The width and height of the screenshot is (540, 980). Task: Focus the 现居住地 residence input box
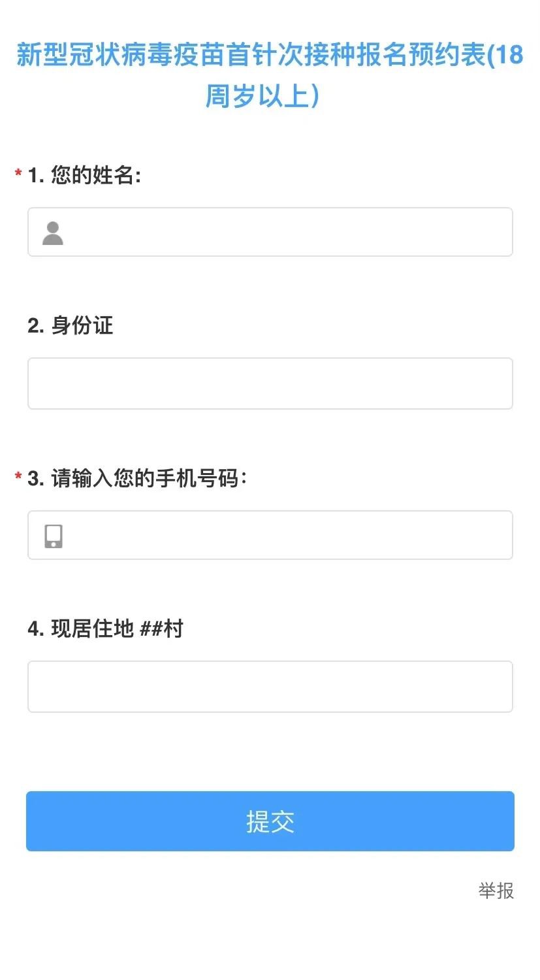click(270, 687)
